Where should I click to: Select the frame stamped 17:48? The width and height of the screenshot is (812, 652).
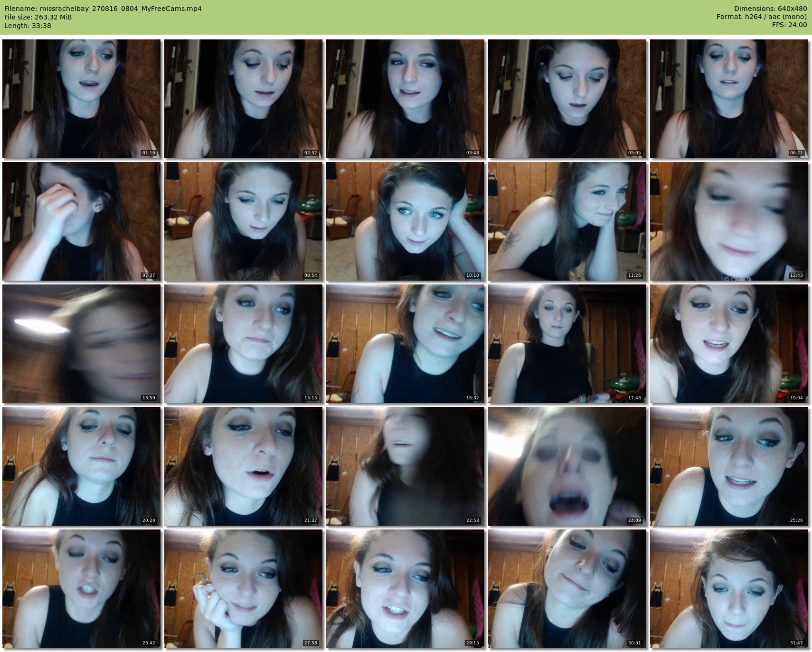click(x=567, y=344)
